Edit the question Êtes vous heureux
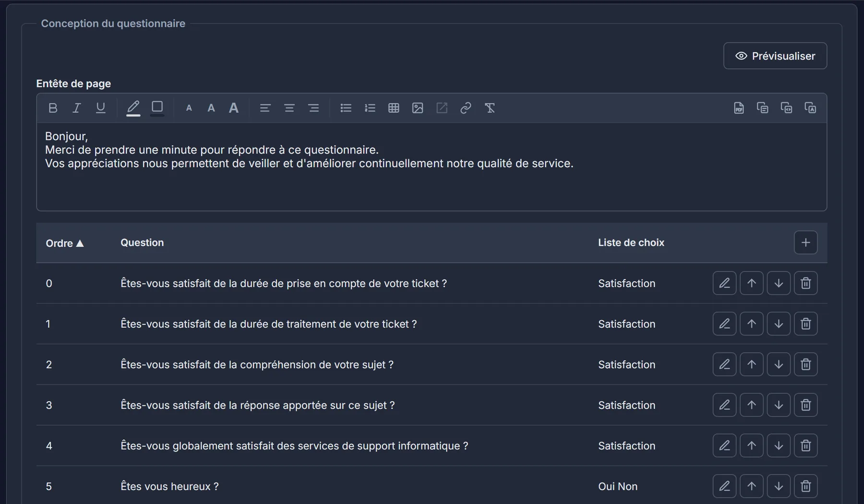This screenshot has width=864, height=504. point(724,486)
